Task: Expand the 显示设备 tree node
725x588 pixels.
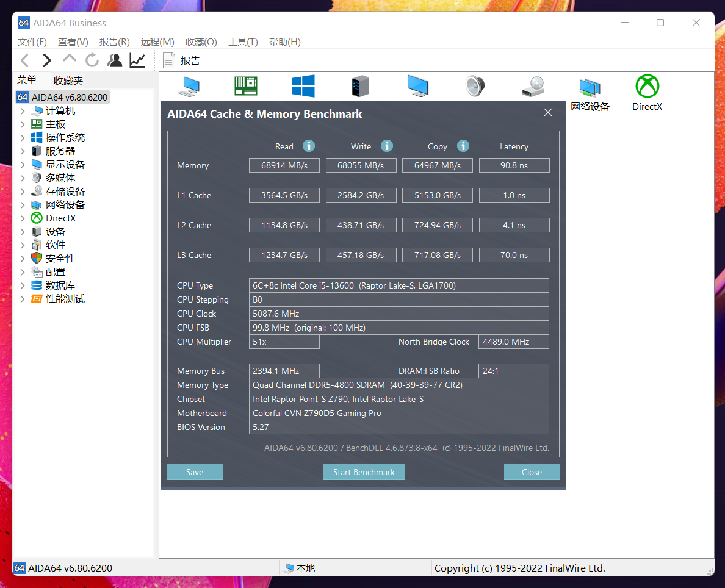Action: point(23,165)
